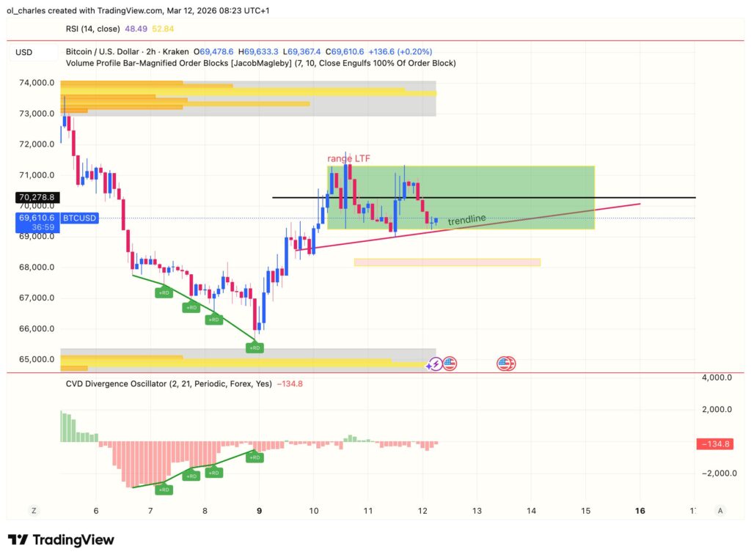751x560 pixels.
Task: Click the overlapping US flag event icons below date 14
Action: [505, 363]
